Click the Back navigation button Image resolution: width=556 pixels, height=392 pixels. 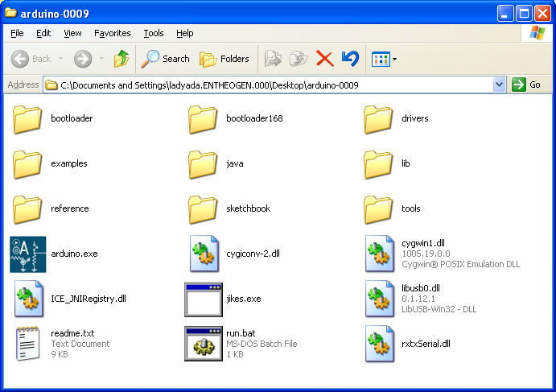point(32,59)
